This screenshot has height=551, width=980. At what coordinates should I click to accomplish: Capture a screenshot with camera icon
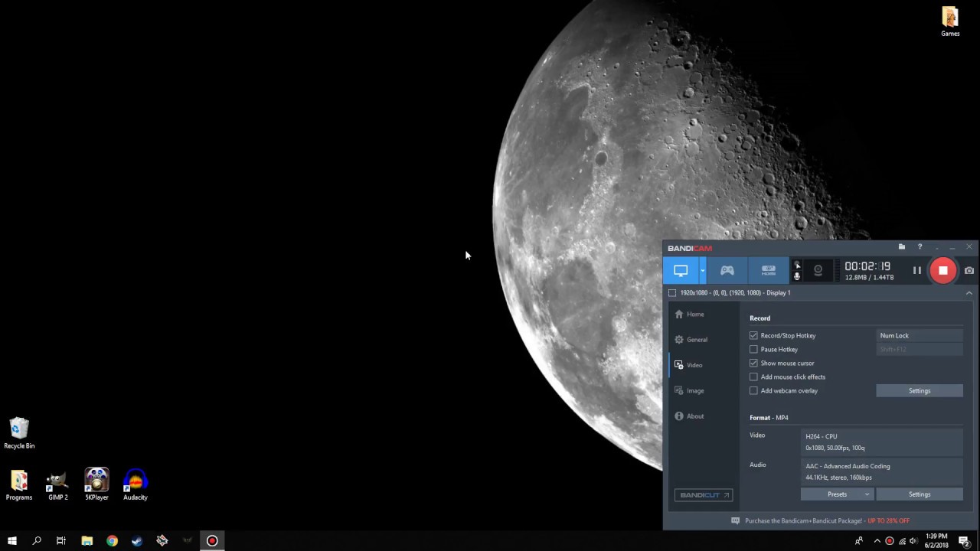tap(969, 270)
